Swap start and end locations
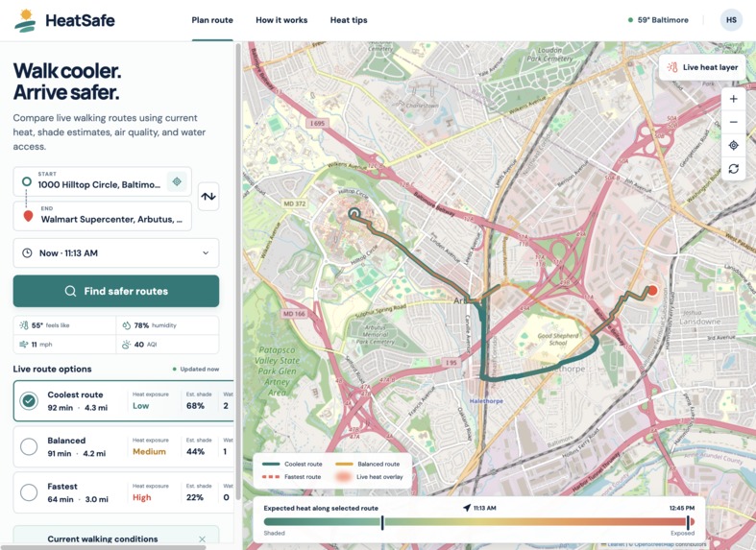 (208, 197)
